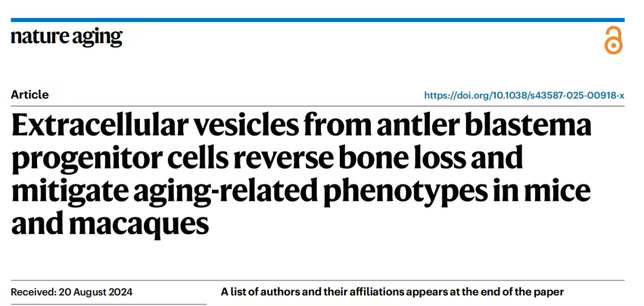Viewport: 644px width, 306px height.
Task: Click the word Extracellular in the title
Action: coord(100,125)
